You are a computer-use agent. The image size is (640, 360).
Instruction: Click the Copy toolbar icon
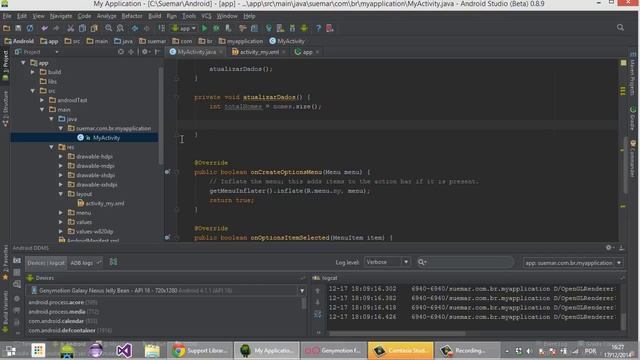coord(82,28)
